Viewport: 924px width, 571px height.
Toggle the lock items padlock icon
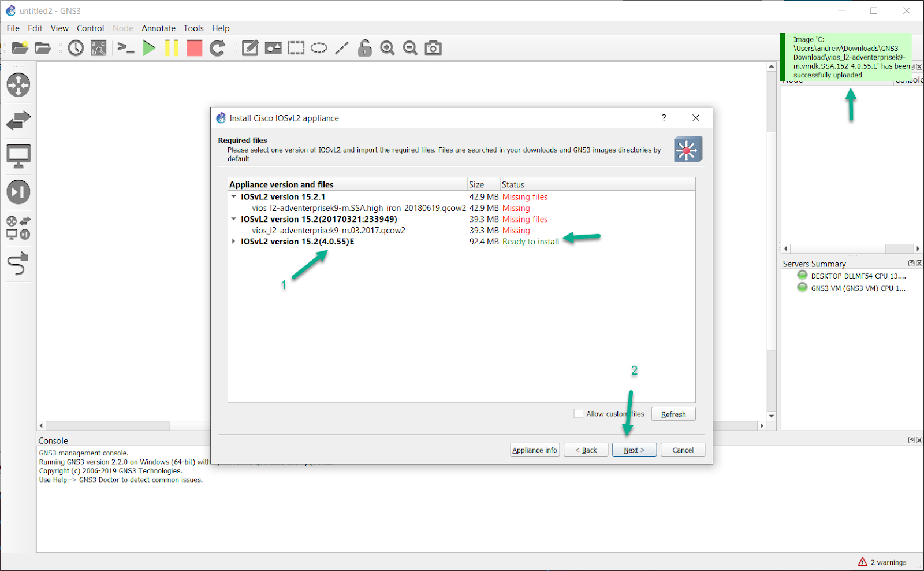tap(364, 48)
